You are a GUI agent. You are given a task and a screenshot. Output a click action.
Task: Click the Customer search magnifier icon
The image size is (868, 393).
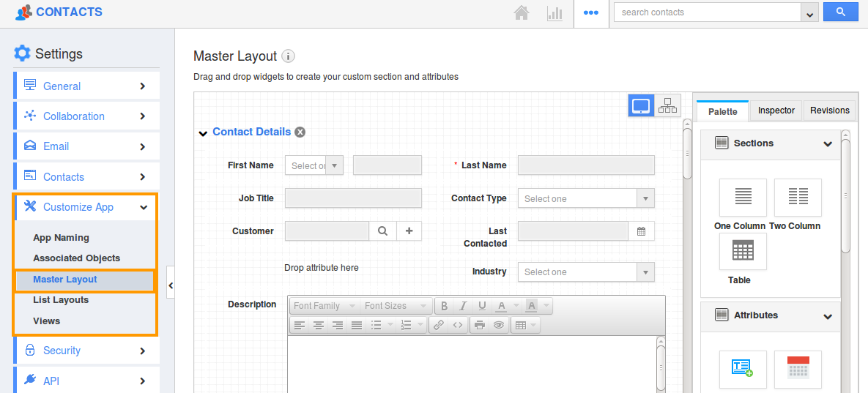click(x=382, y=231)
